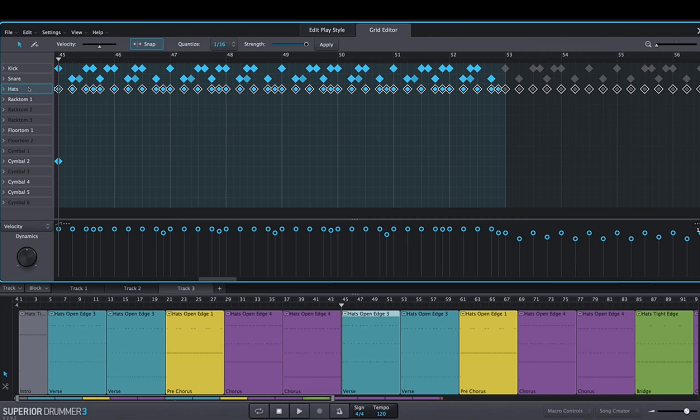Image resolution: width=700 pixels, height=420 pixels.
Task: Arm the record button
Action: [319, 411]
